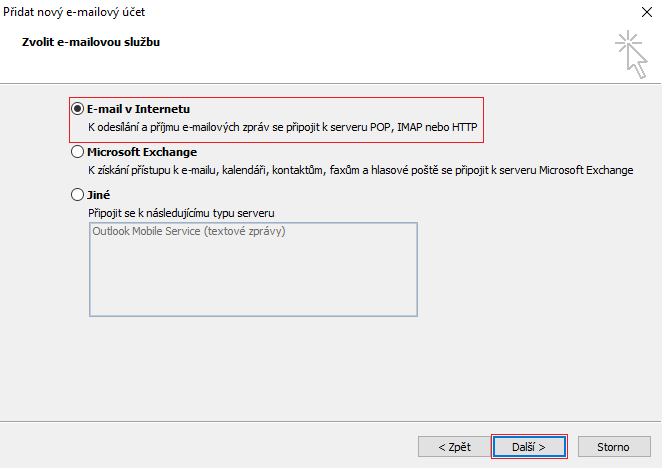Click the bold Microsoft Exchange label text
Viewport: 662px width, 468px height.
point(142,152)
